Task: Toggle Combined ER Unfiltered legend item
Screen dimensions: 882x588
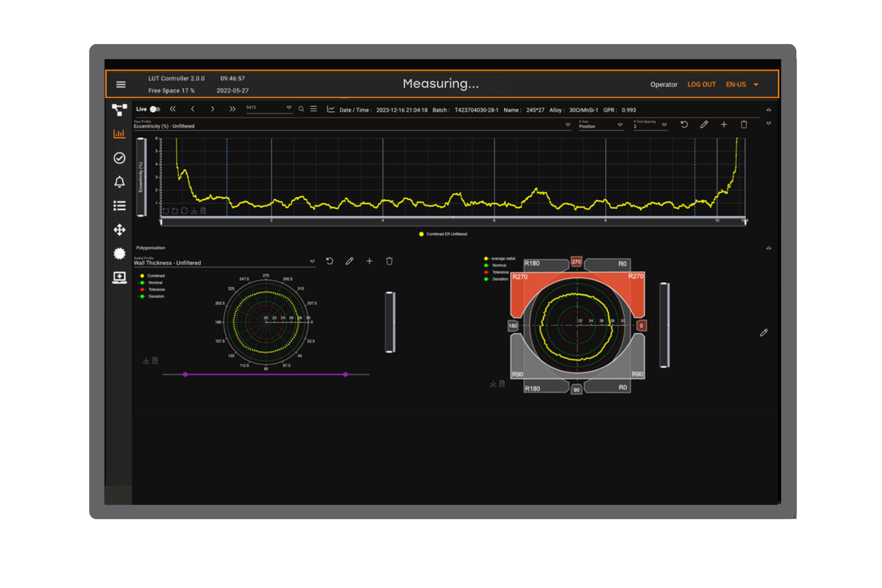Action: (443, 234)
